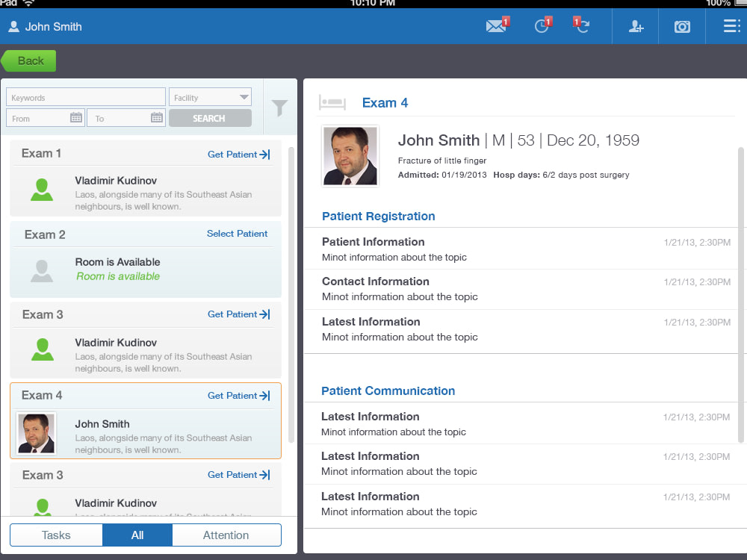
Task: Open the Patient Information row
Action: pyautogui.click(x=521, y=249)
